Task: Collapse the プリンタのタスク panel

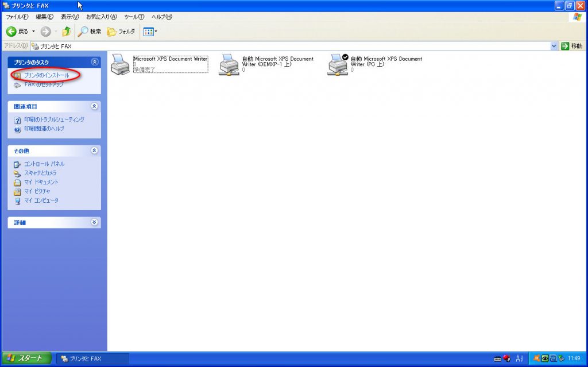Action: [x=95, y=62]
